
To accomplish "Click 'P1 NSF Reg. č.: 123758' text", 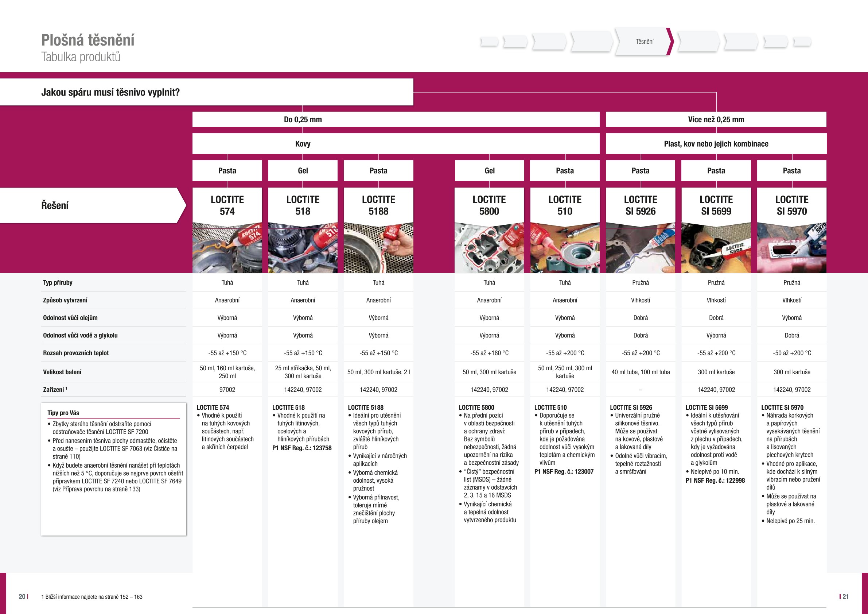I will coord(302,448).
